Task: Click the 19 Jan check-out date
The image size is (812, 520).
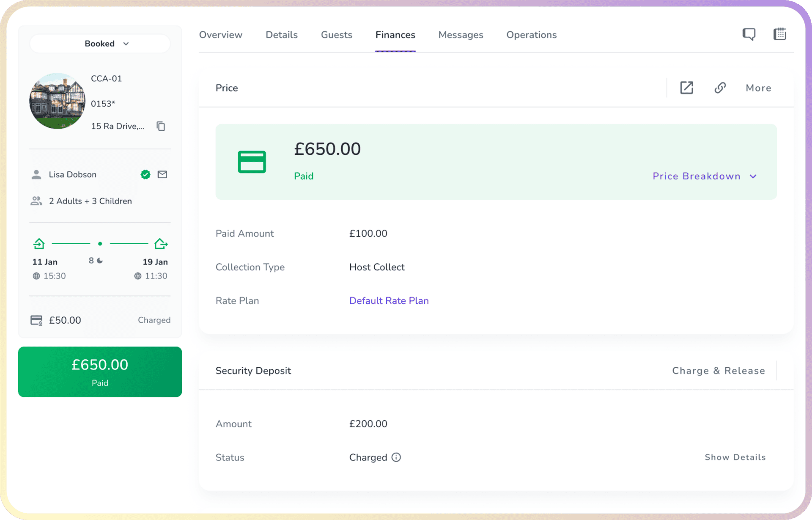Action: (155, 262)
